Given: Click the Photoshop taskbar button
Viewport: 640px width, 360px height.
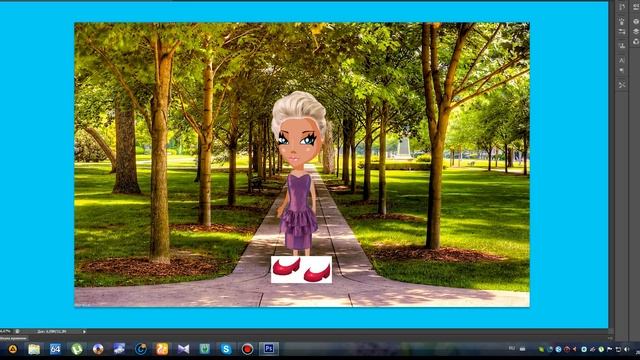Looking at the screenshot, I should point(269,349).
